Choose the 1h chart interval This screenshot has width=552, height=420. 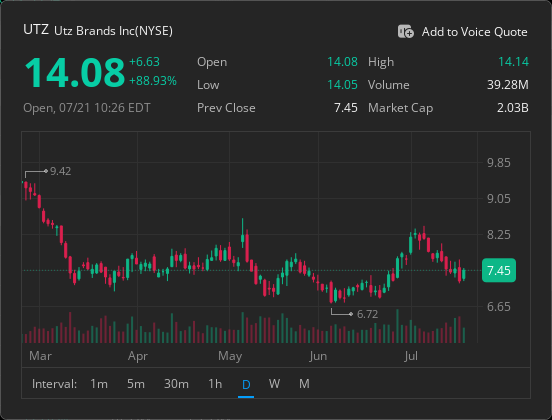[215, 383]
